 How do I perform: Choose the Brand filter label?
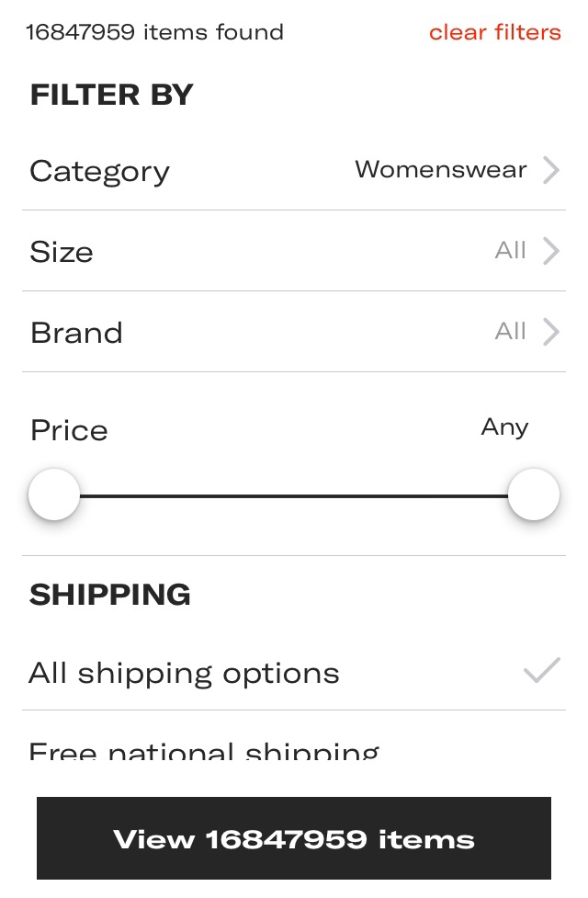[76, 333]
